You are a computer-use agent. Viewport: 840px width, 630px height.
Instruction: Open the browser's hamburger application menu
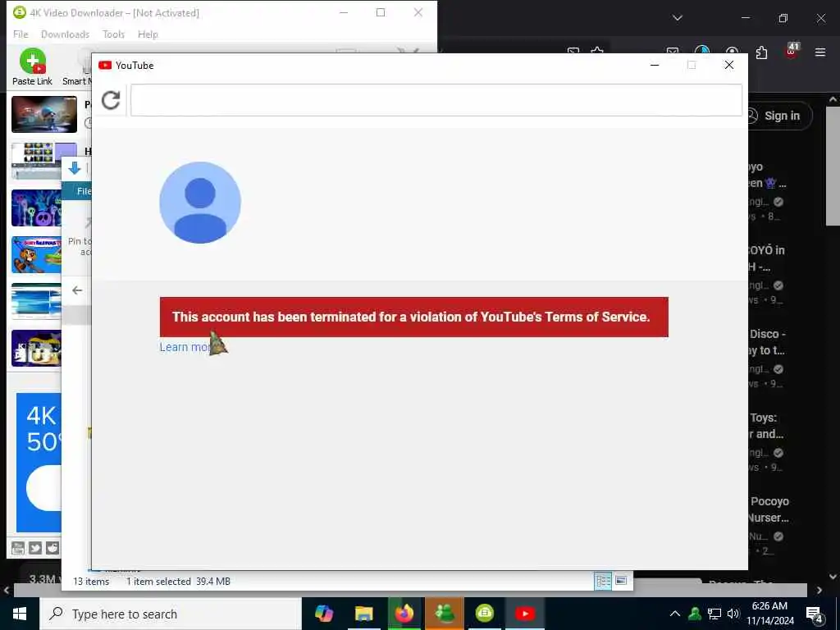(820, 52)
